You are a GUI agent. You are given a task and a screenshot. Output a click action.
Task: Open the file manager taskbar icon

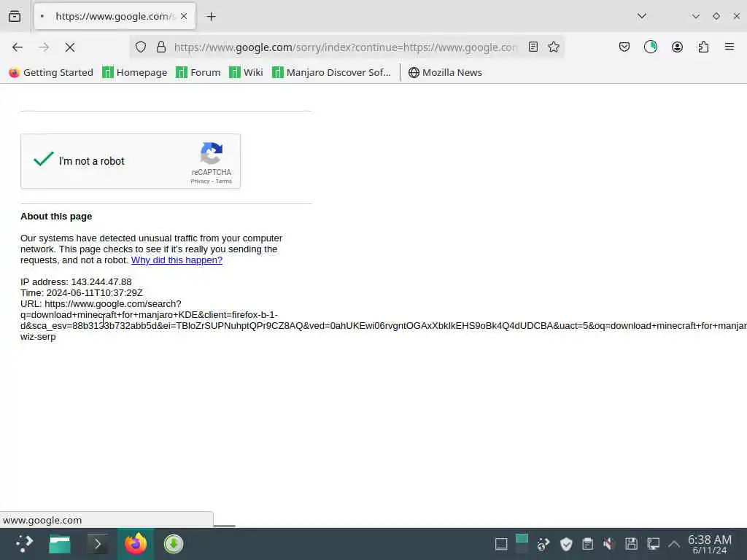[x=60, y=544]
